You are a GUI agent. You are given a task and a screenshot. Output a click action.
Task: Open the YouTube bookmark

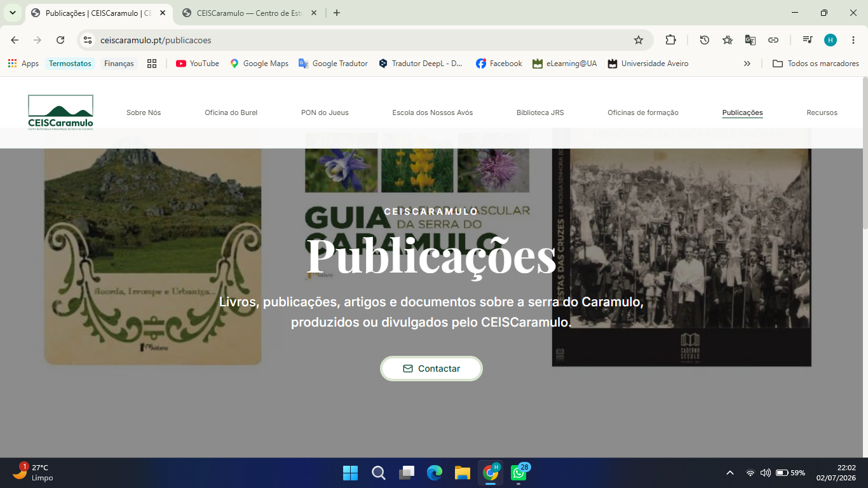point(198,64)
